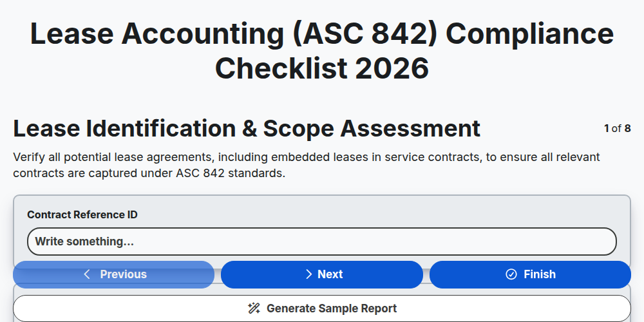Viewport: 644px width, 322px height.
Task: Click the right chevron icon on Next
Action: (309, 274)
